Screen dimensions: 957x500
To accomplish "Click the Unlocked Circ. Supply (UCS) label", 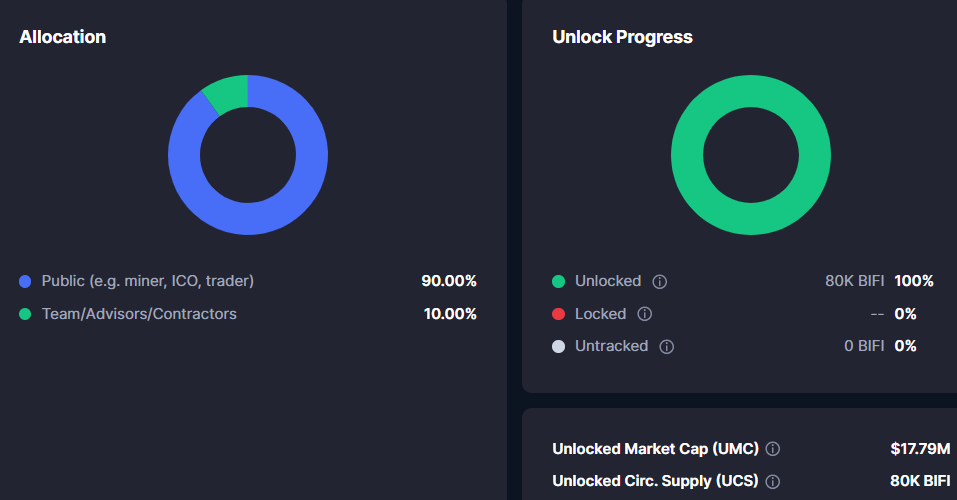I will [x=655, y=481].
